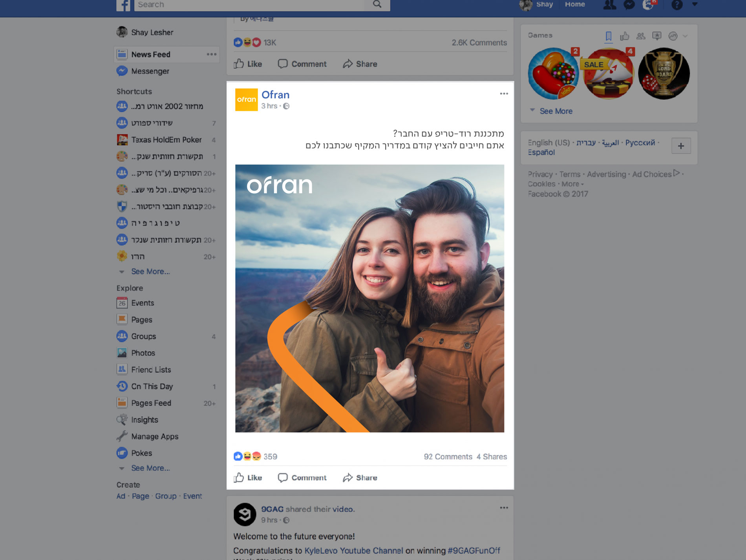This screenshot has height=560, width=746.
Task: Select the thumbs-up tab in Games panel
Action: [624, 36]
